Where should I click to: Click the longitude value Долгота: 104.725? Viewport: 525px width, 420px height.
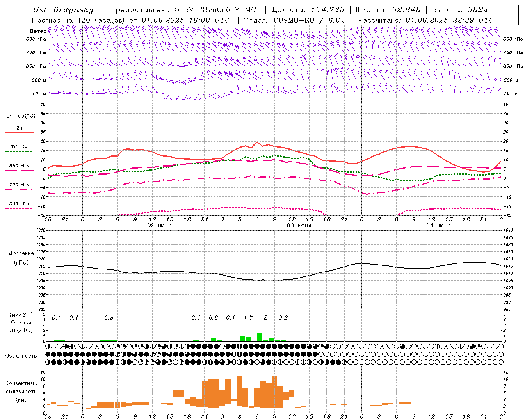(x=308, y=10)
